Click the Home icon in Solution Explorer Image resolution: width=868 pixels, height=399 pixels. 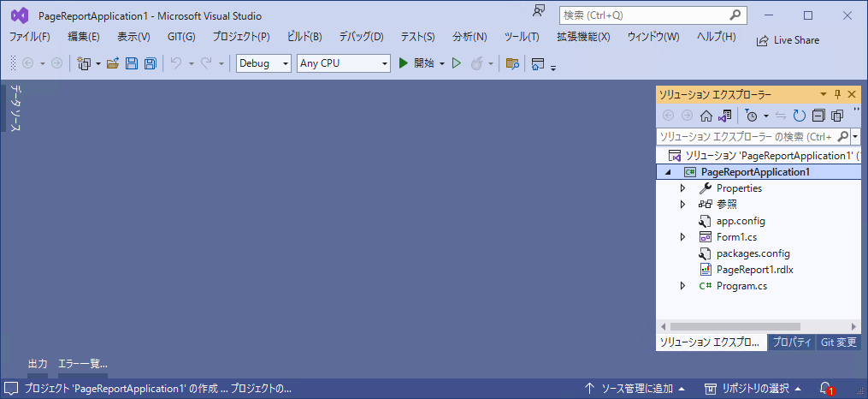point(706,116)
